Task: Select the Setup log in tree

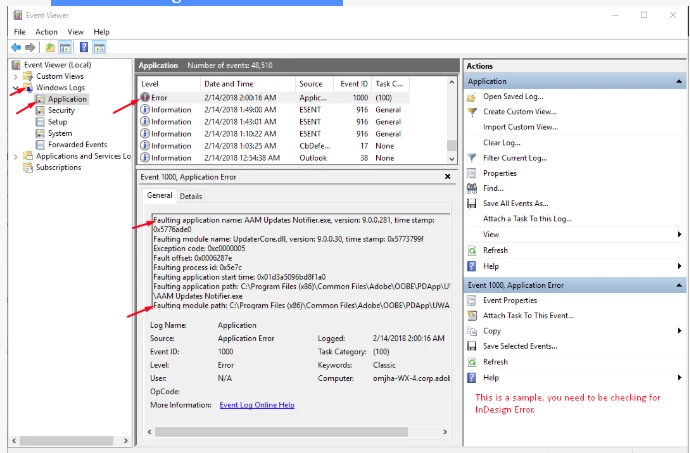Action: click(57, 122)
